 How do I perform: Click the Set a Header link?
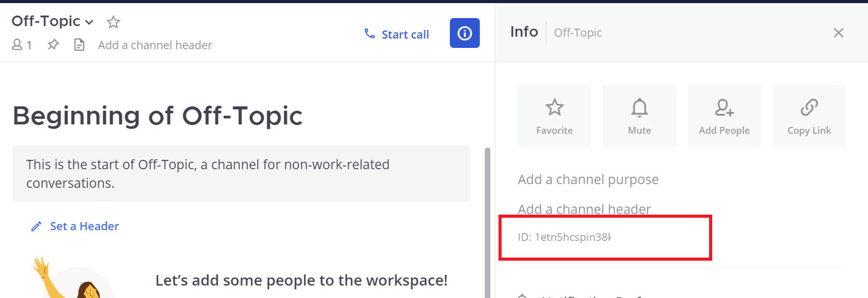point(75,226)
